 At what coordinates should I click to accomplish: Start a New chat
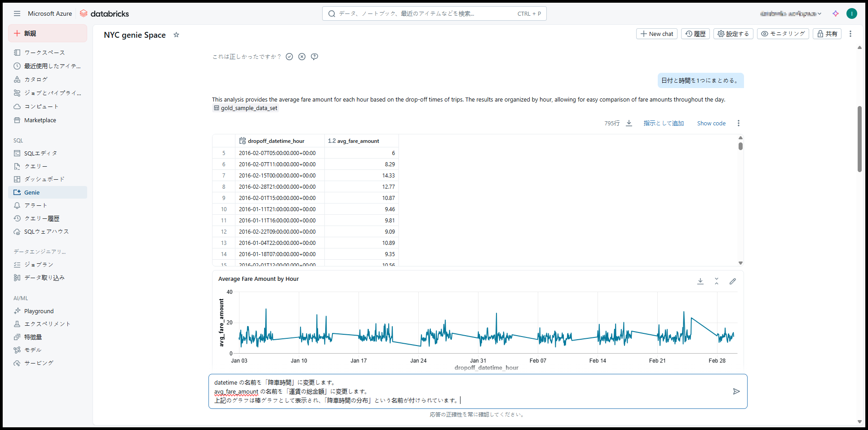[656, 34]
